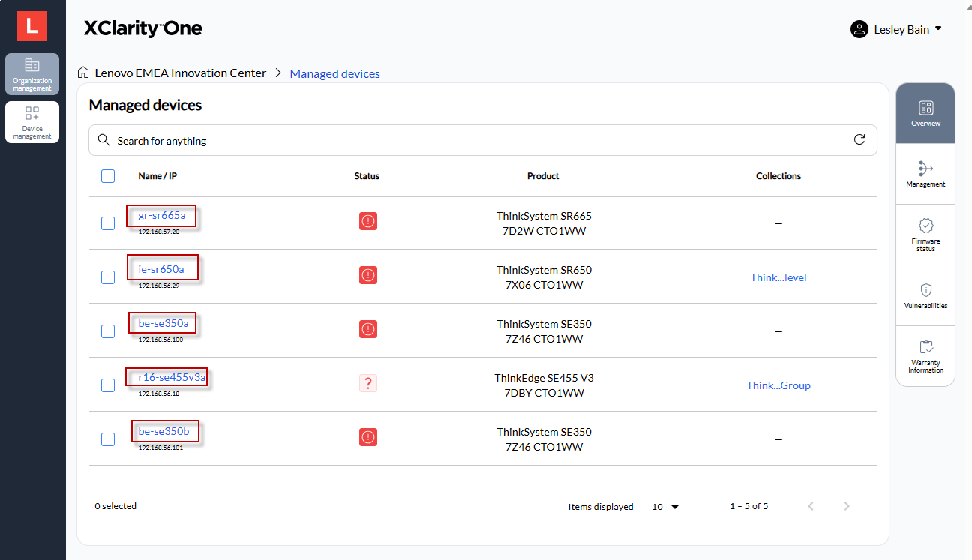Switch to the Warranty Information tab
The width and height of the screenshot is (972, 560).
(925, 355)
